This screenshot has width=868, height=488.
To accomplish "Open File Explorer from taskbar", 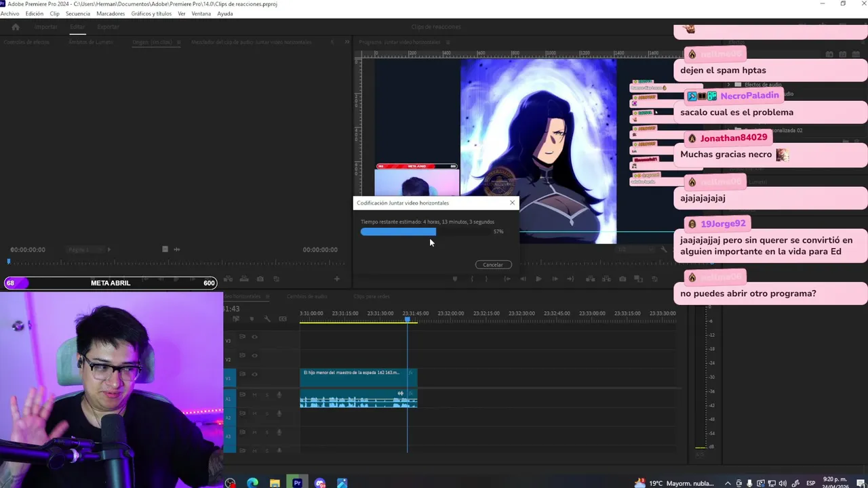I will (x=275, y=483).
